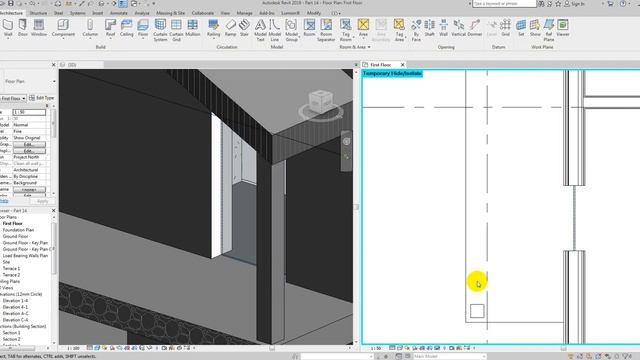
Task: Open the Properties help link
Action: [4, 201]
